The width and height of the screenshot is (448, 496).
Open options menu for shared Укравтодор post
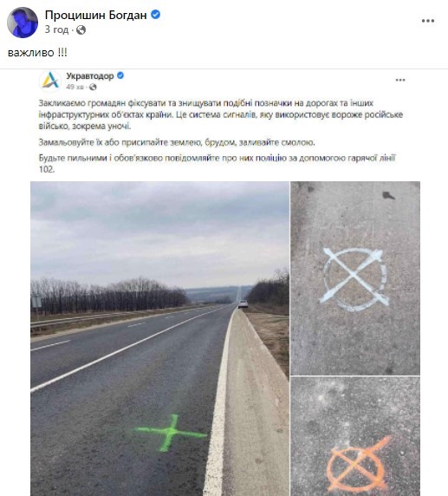tap(400, 80)
